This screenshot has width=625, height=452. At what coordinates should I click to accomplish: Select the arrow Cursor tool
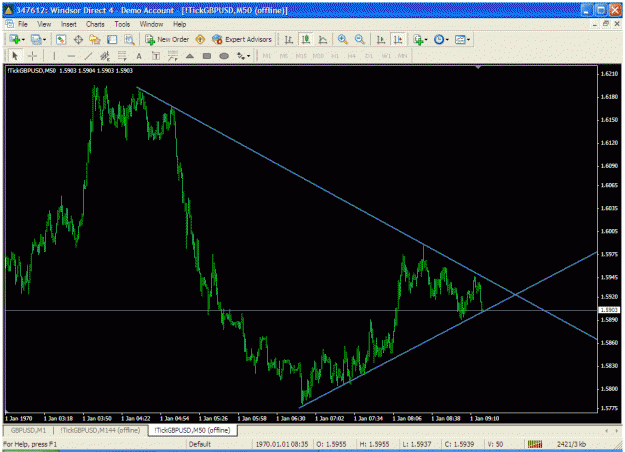[x=15, y=56]
